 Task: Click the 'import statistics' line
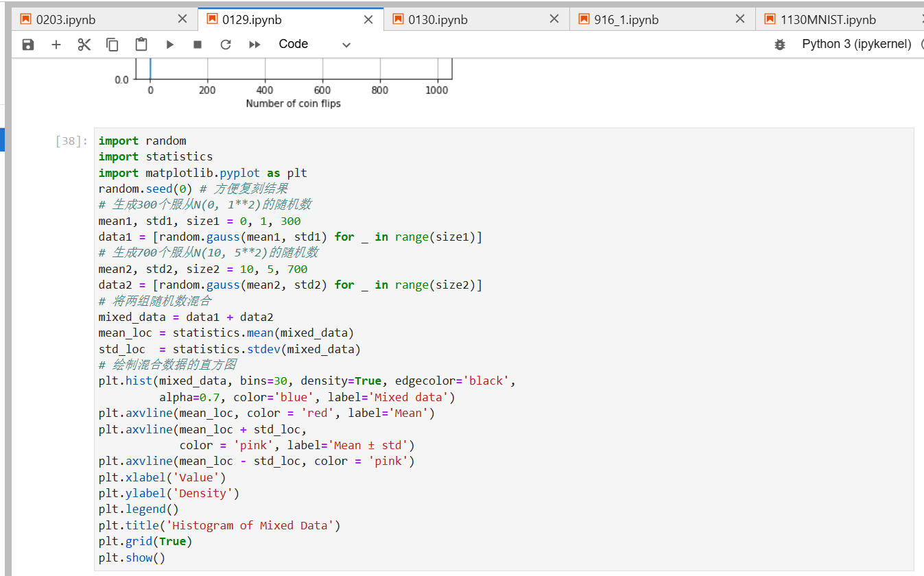coord(156,156)
